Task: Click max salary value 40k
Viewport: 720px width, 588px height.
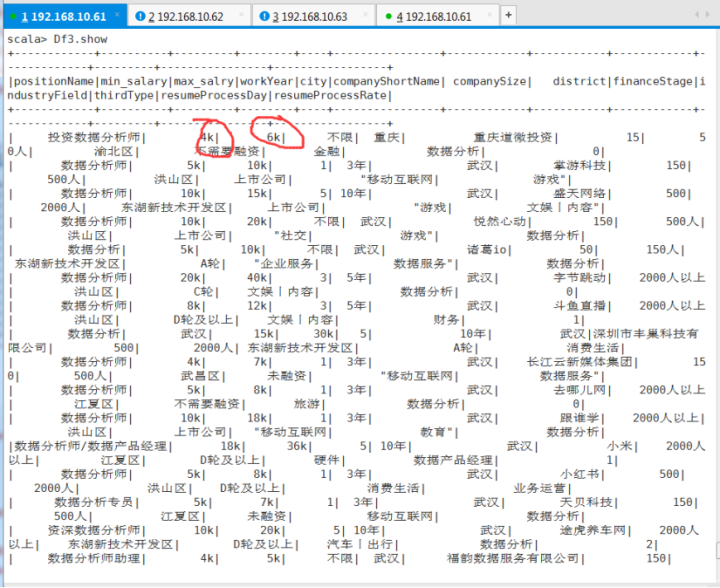Action: [257, 278]
